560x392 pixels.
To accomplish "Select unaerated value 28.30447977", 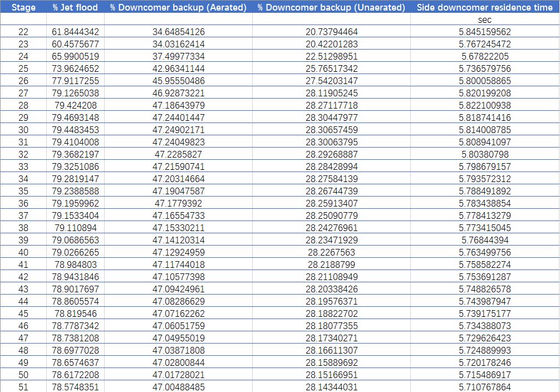I will [x=331, y=117].
